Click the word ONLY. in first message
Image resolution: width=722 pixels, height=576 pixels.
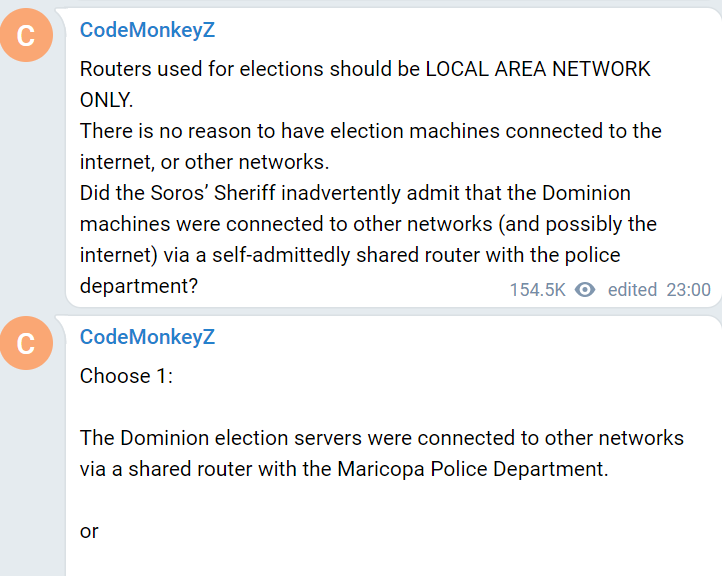point(106,100)
